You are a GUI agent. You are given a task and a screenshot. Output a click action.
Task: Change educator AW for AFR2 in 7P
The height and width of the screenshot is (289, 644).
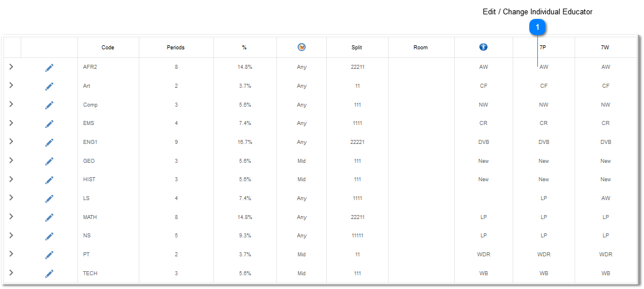(x=544, y=67)
